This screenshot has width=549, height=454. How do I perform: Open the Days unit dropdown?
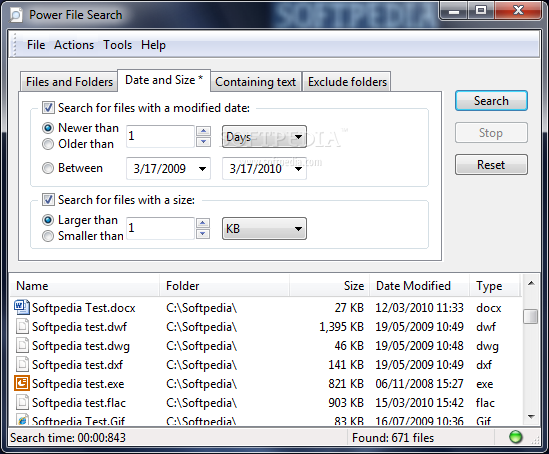tap(264, 137)
